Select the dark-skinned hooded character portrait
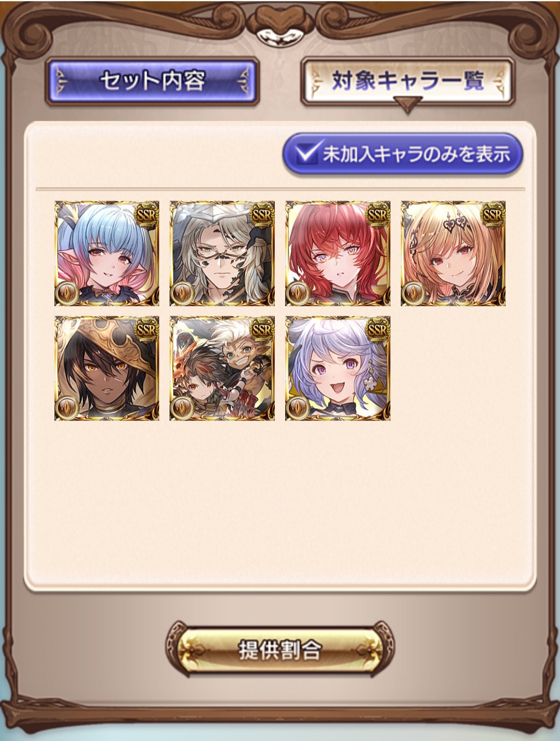Image resolution: width=560 pixels, height=741 pixels. coord(107,368)
